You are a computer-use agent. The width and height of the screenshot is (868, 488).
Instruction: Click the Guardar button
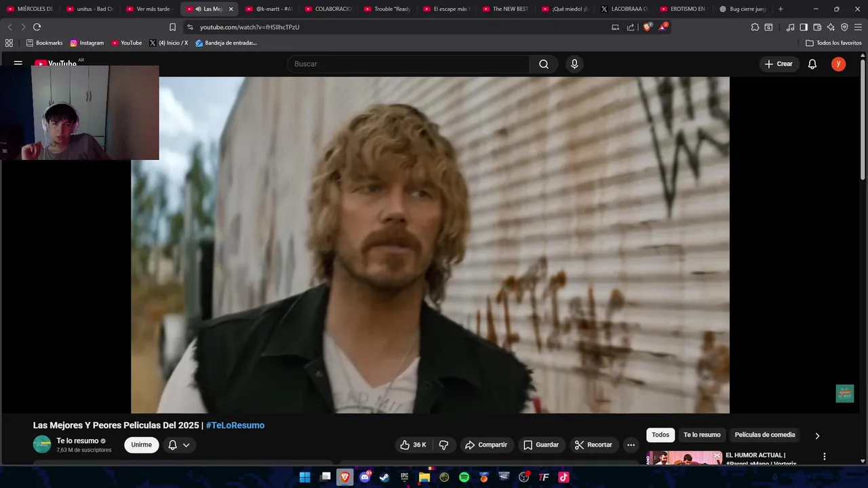pos(541,445)
